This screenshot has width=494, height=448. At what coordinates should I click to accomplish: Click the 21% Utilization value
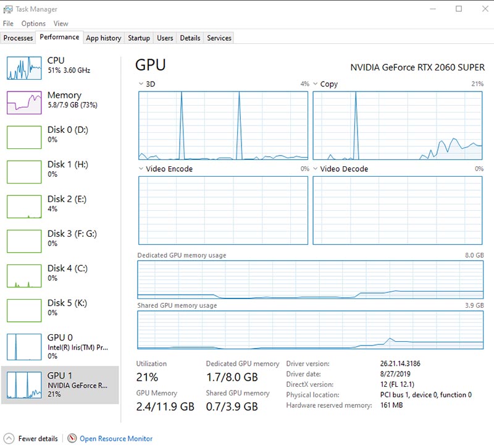(x=147, y=377)
